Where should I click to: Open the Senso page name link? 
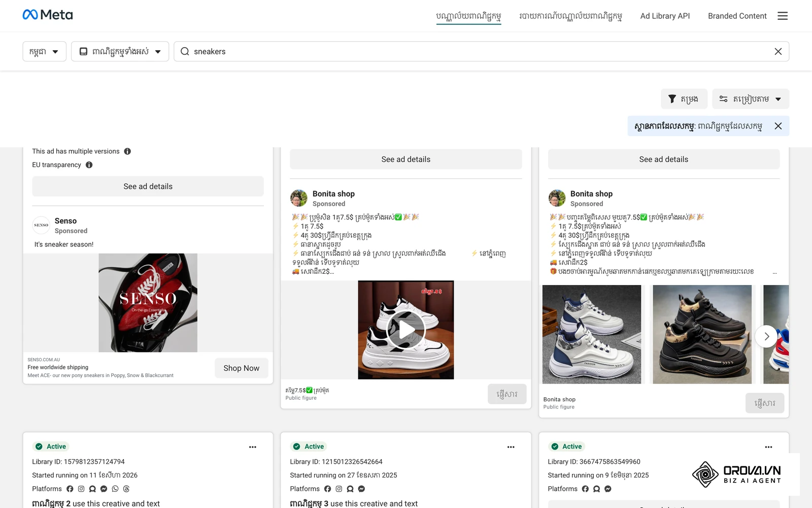65,221
